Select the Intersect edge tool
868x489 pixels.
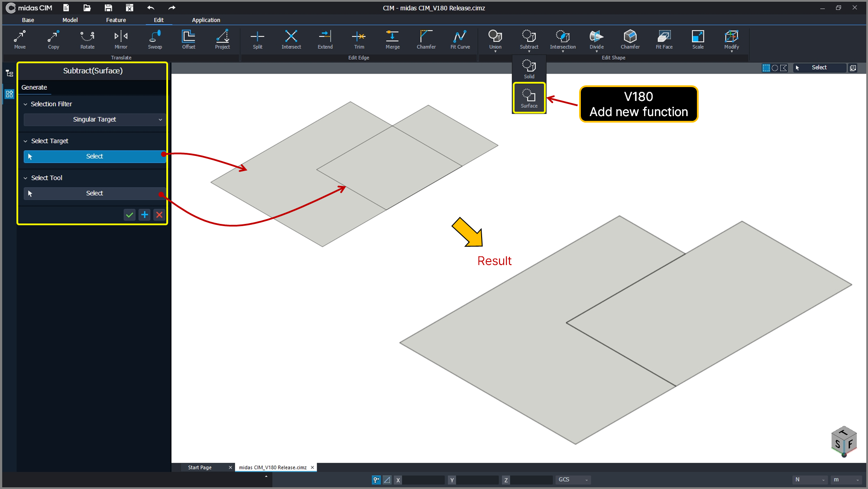coord(291,39)
